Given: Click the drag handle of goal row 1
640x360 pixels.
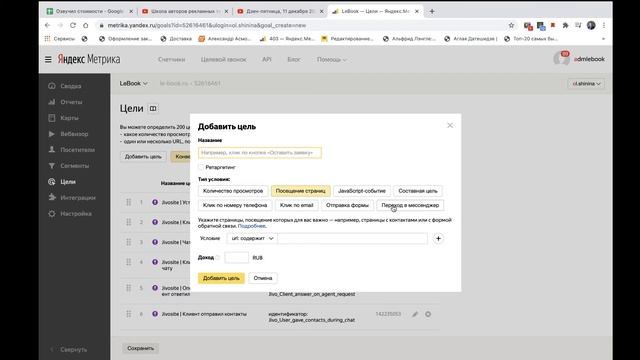Looking at the screenshot, I should [129, 202].
